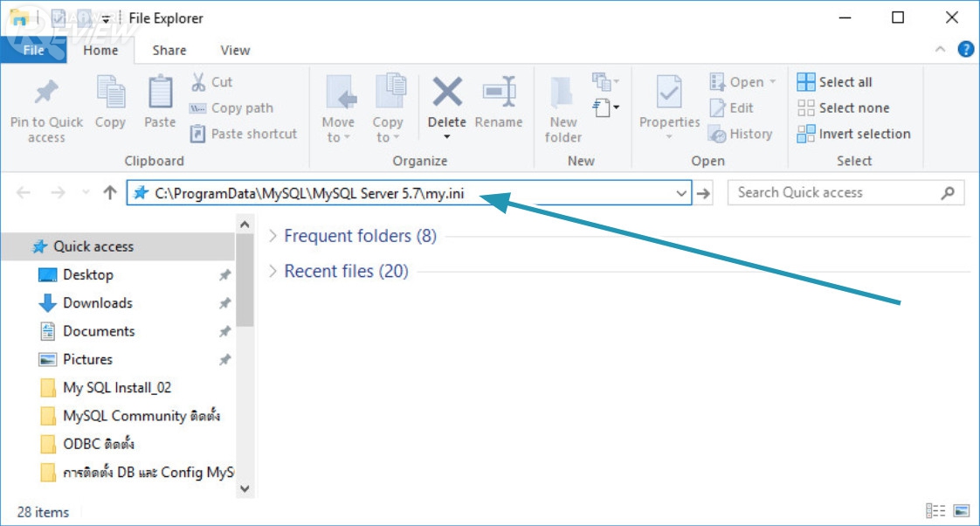The height and width of the screenshot is (526, 980).
Task: Click the search magnifier icon
Action: point(949,192)
